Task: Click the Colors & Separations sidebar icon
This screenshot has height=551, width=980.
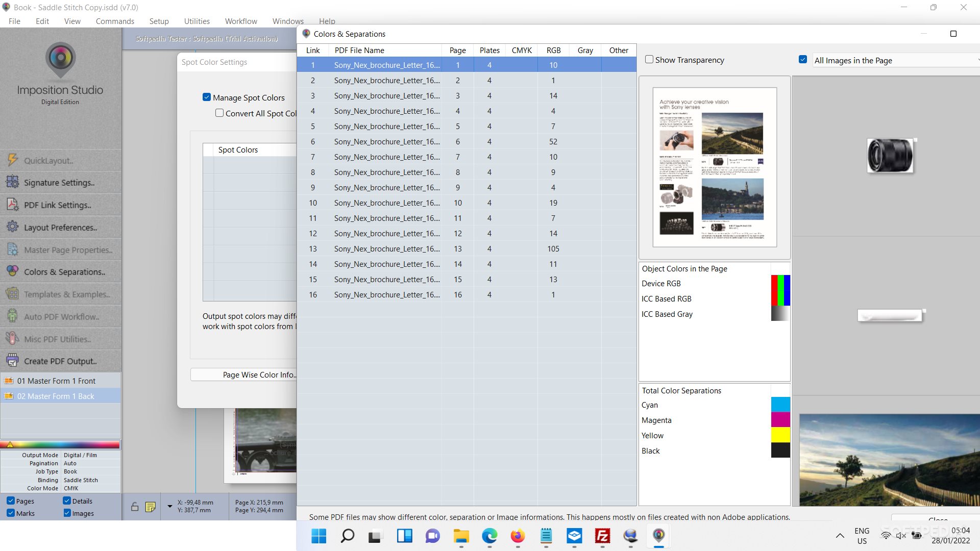Action: click(12, 271)
